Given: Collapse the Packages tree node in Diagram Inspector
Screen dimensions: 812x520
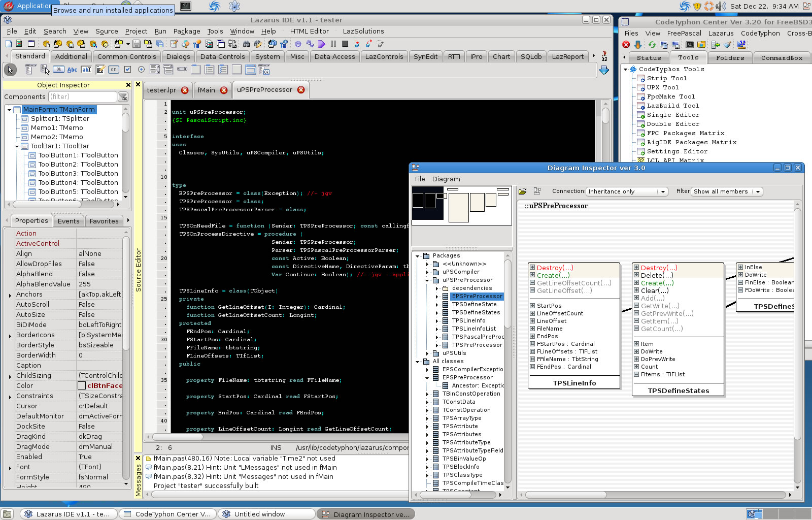Looking at the screenshot, I should click(418, 256).
